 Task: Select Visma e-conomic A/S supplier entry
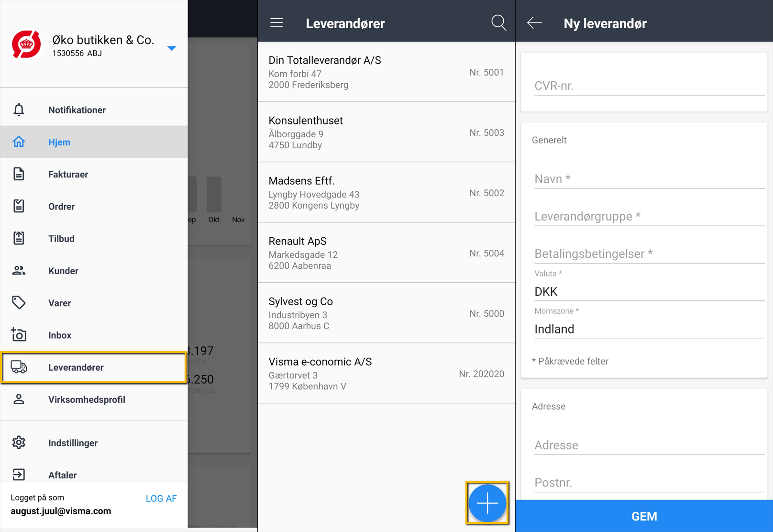tap(386, 374)
